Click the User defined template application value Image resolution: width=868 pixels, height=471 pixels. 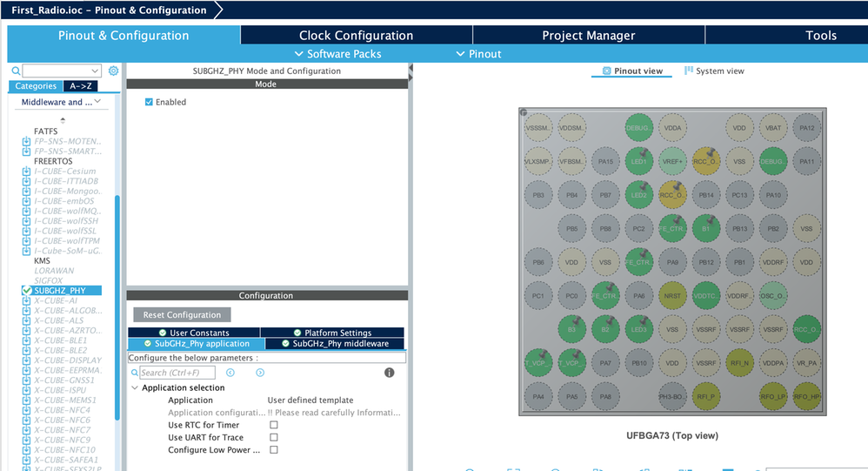tap(310, 400)
